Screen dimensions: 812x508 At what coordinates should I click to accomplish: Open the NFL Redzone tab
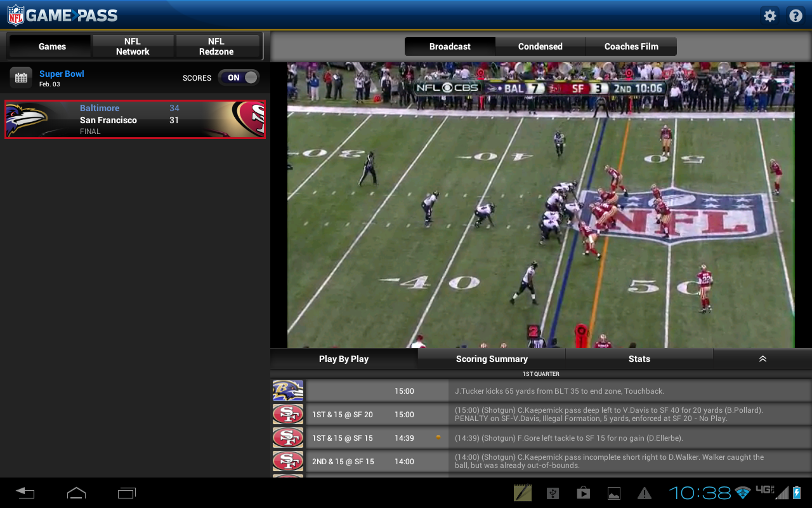coord(216,46)
